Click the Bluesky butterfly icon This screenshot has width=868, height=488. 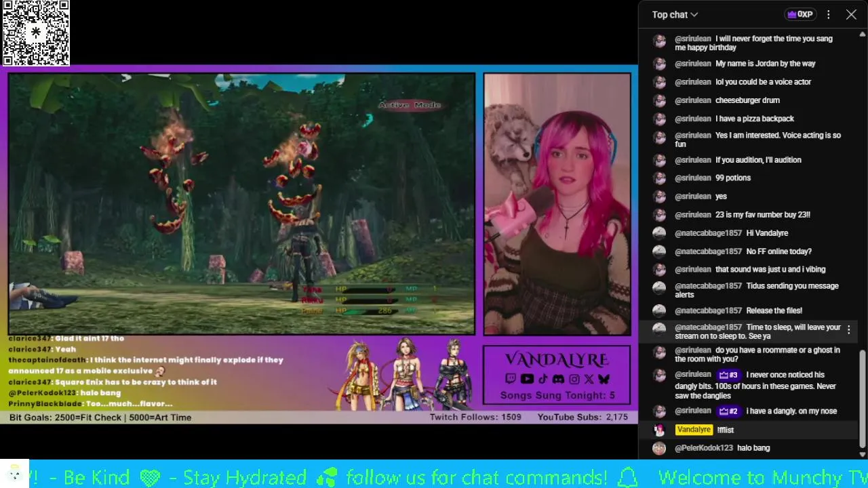(604, 379)
